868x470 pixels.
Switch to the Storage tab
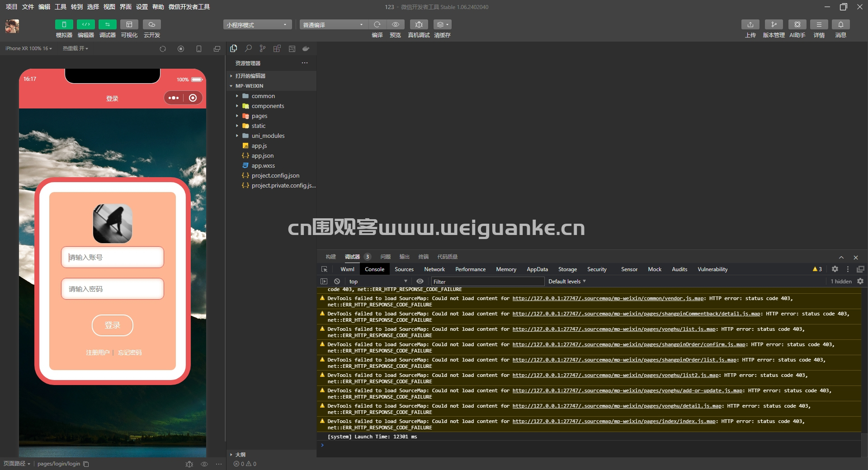click(567, 269)
